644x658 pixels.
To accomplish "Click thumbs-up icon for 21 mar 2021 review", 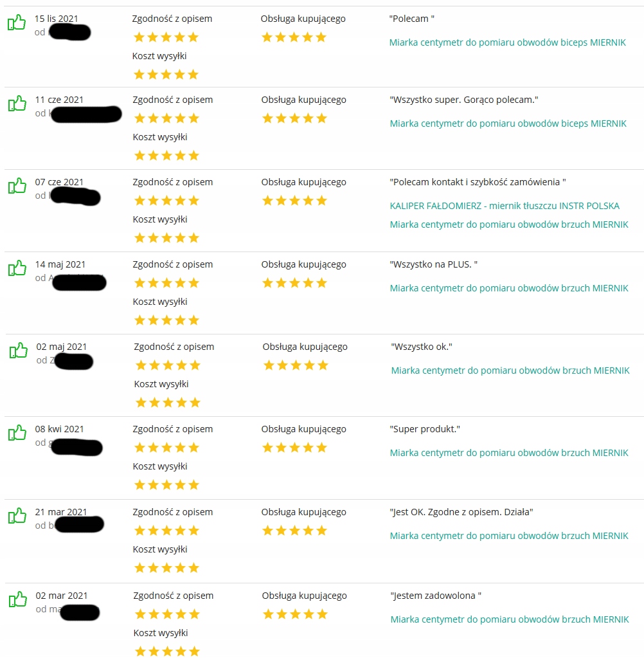I will pos(17,516).
